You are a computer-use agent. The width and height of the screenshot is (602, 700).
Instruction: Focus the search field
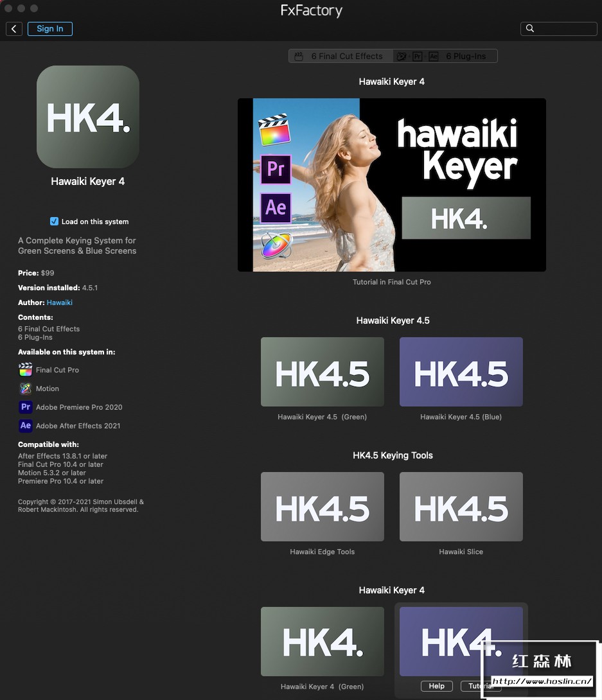click(x=559, y=28)
